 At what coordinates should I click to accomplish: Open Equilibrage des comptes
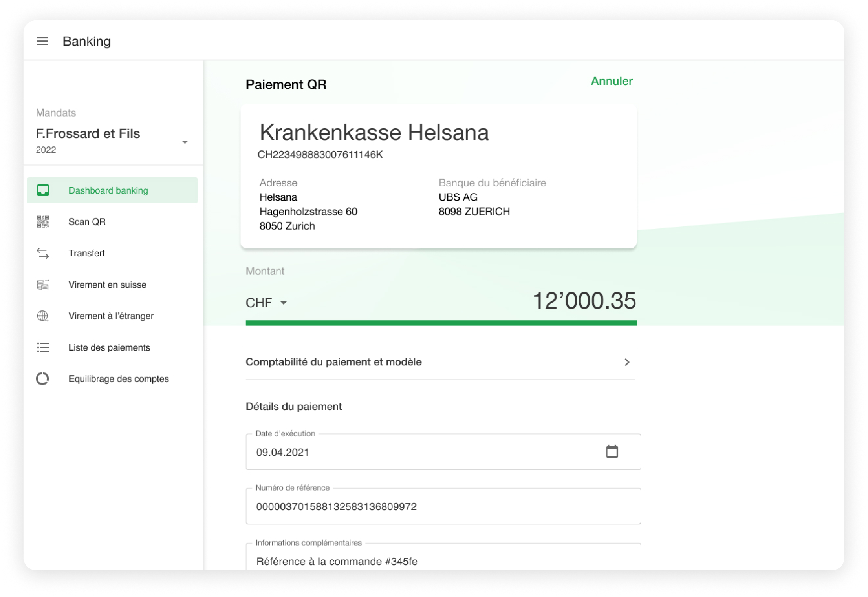112,379
